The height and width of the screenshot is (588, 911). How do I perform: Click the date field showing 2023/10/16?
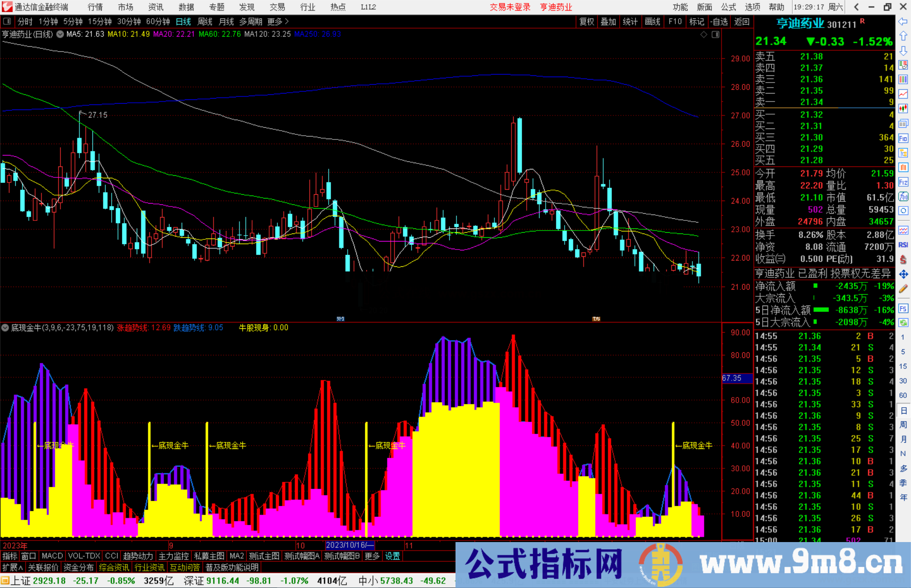click(x=350, y=545)
